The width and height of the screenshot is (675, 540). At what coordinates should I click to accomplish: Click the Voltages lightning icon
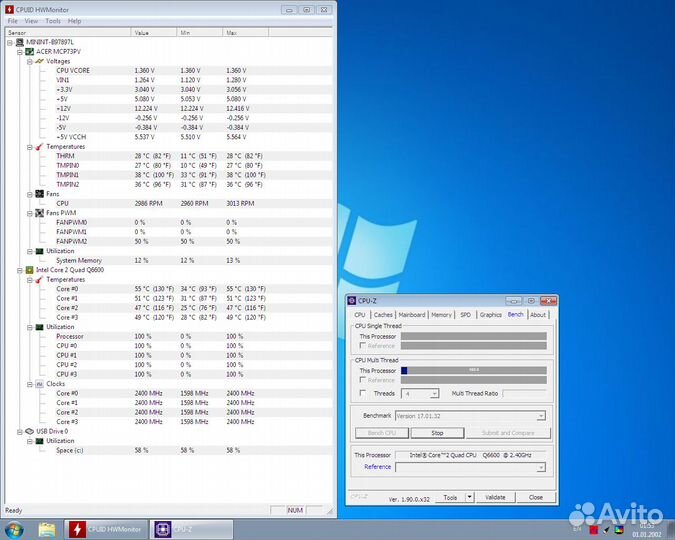pos(40,61)
